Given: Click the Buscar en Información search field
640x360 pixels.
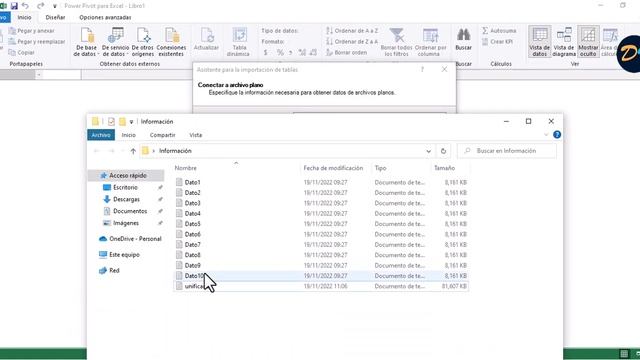Looking at the screenshot, I should (507, 151).
